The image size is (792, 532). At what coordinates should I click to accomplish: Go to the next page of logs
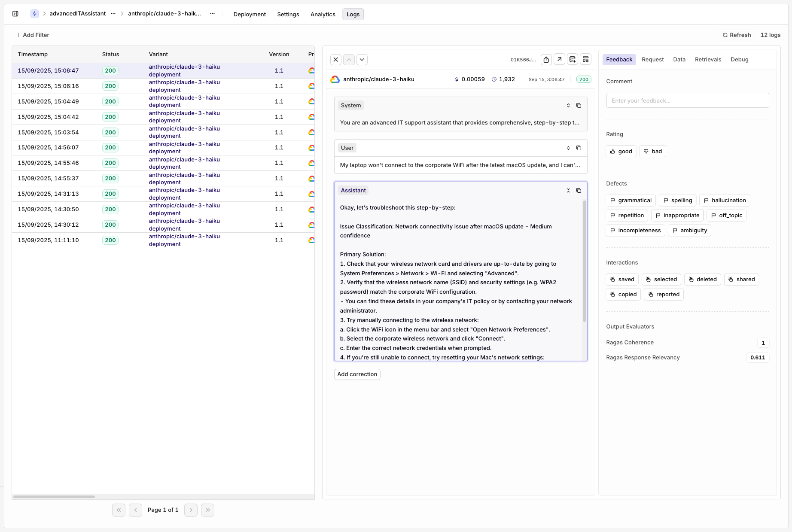[191, 510]
